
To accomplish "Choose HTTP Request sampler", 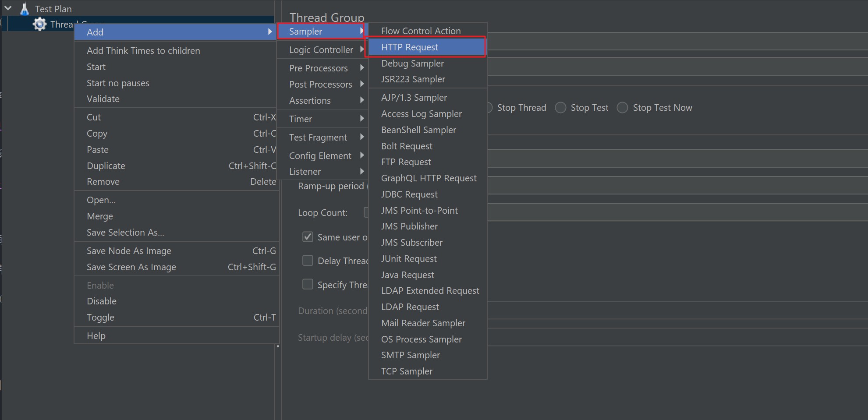I will (427, 47).
